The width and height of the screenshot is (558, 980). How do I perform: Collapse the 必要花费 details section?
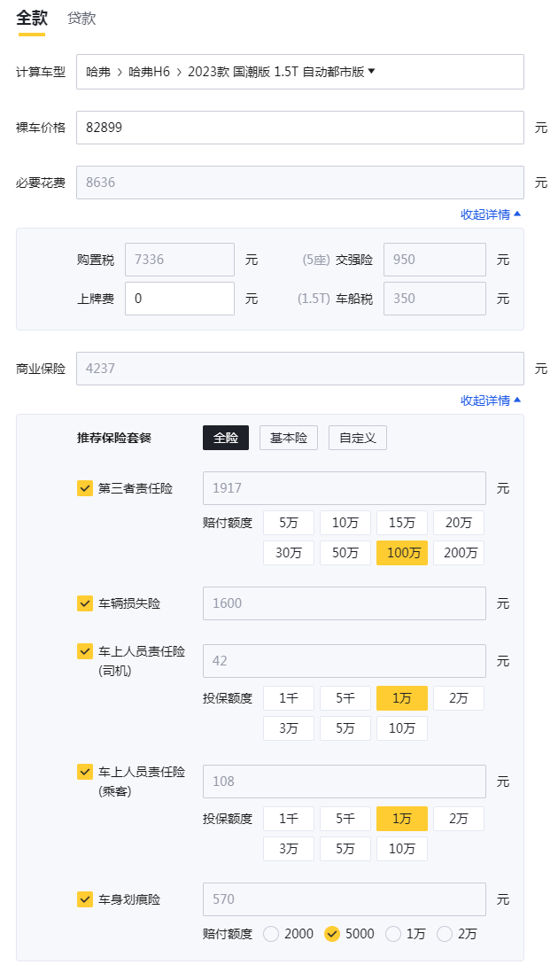(491, 214)
